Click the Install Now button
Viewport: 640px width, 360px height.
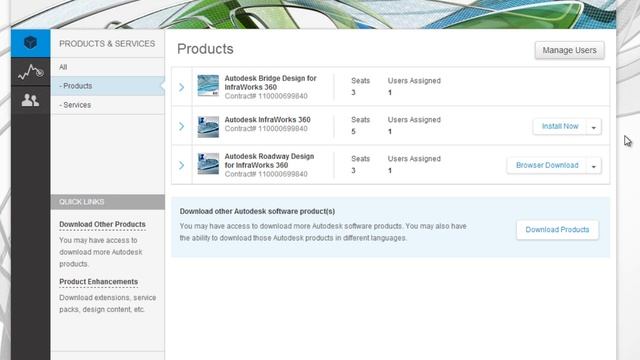560,127
